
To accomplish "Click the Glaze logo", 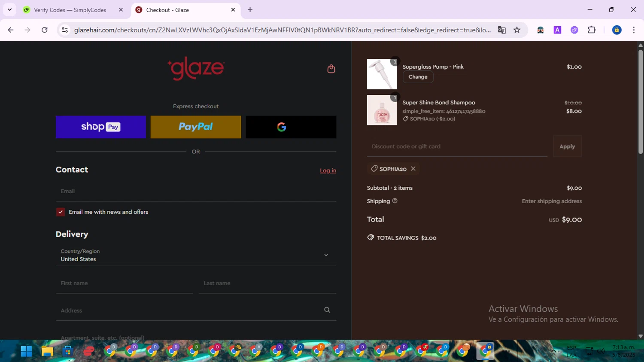I will pyautogui.click(x=196, y=69).
